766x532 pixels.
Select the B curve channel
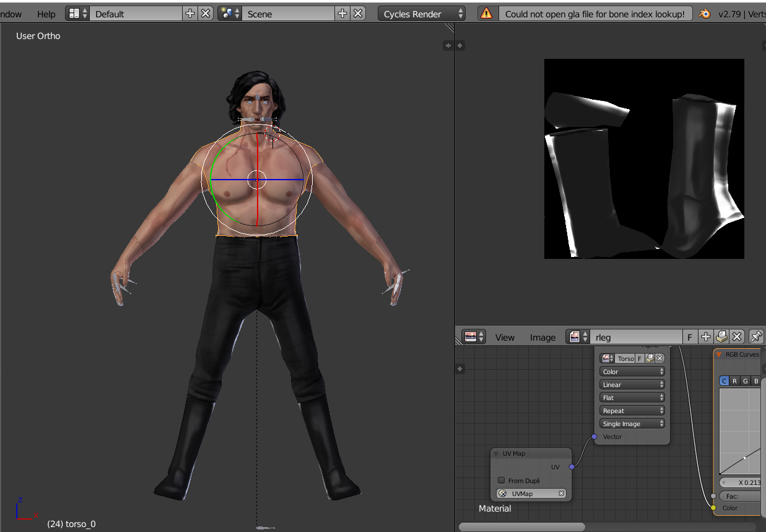point(755,381)
